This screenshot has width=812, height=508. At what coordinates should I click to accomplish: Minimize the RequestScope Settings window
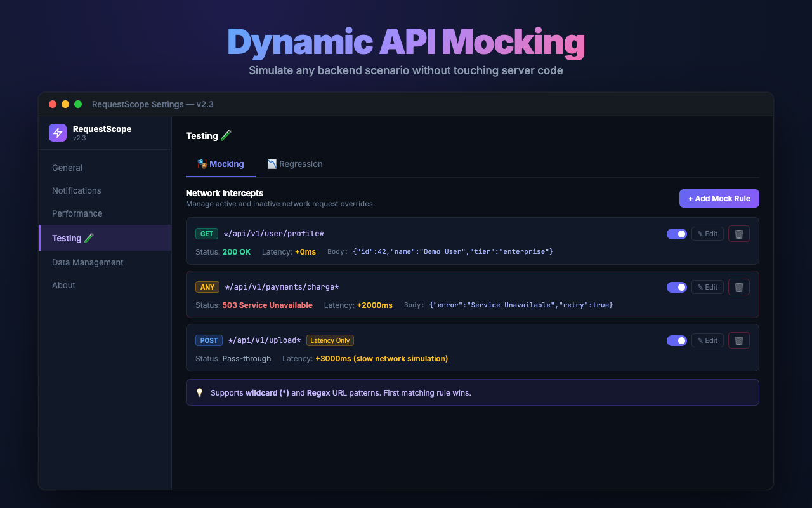[65, 104]
